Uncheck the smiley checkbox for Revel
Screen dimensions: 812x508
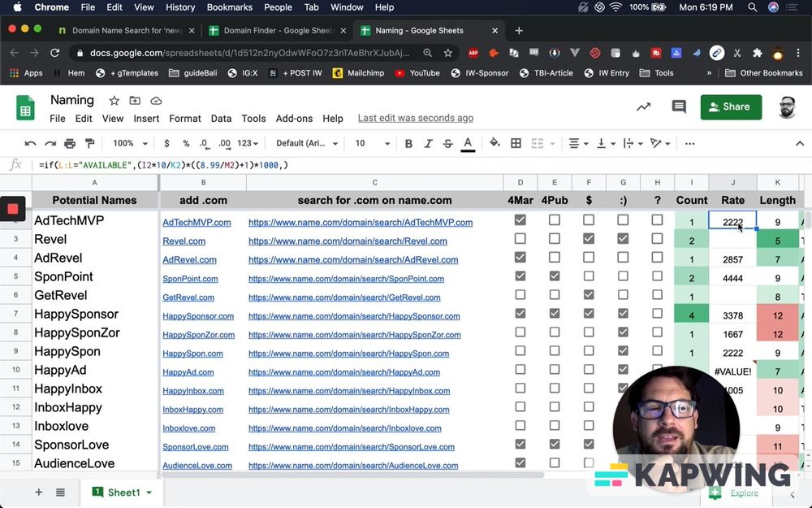click(623, 239)
